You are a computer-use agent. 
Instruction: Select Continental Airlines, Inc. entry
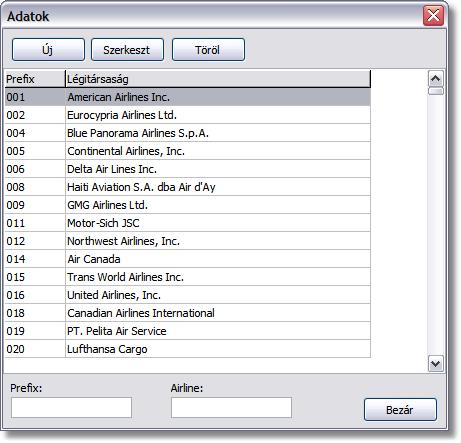(188, 151)
